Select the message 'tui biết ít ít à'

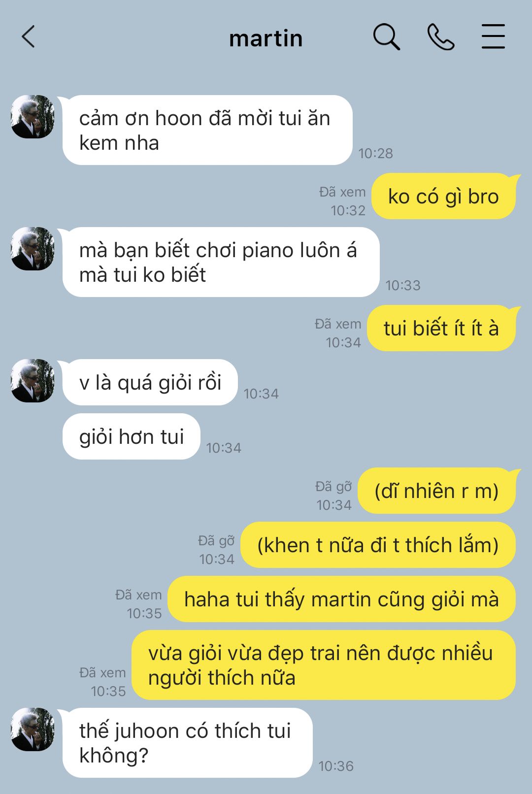tap(441, 328)
